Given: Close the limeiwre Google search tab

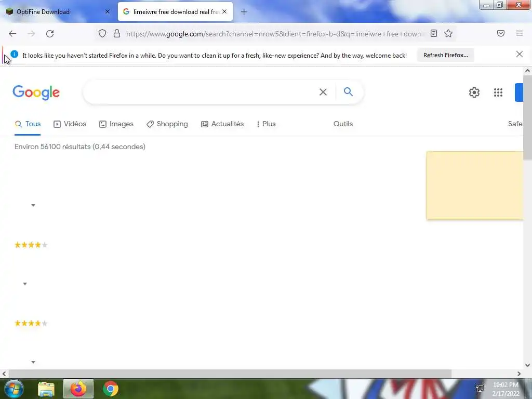Looking at the screenshot, I should tap(224, 11).
